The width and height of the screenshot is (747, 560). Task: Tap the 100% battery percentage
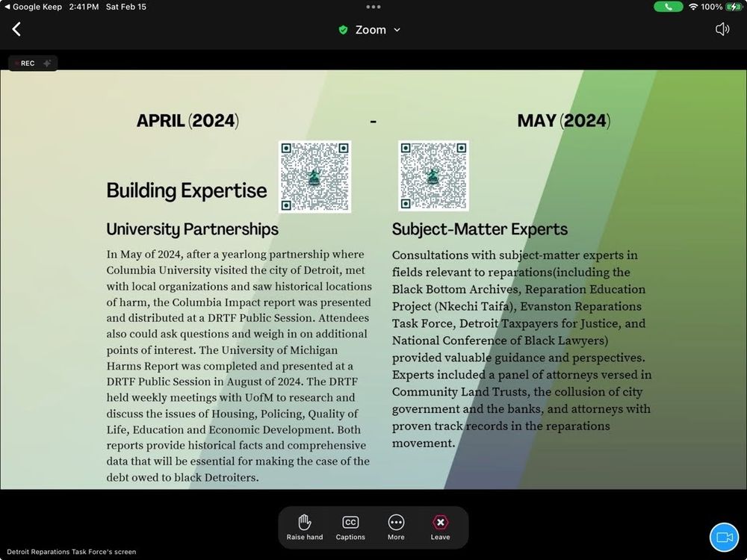pos(711,7)
